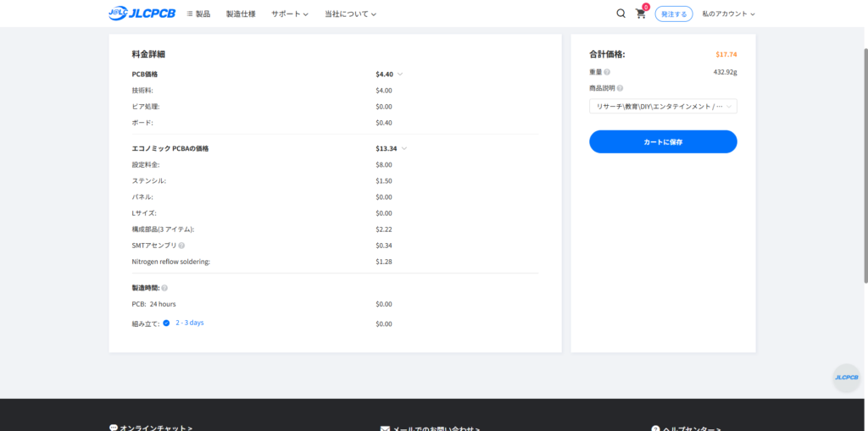Collapse the PCB価格 $4.40 breakdown
The image size is (868, 431).
pyautogui.click(x=400, y=75)
